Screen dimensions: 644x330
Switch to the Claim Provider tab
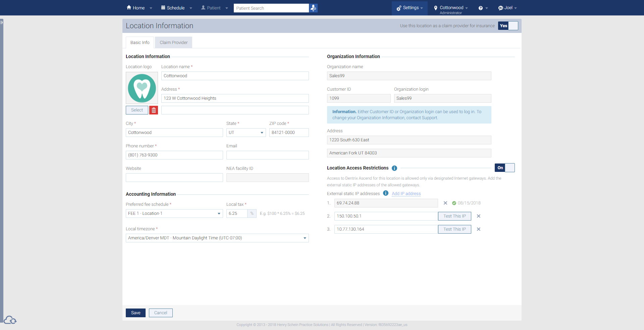pyautogui.click(x=173, y=42)
